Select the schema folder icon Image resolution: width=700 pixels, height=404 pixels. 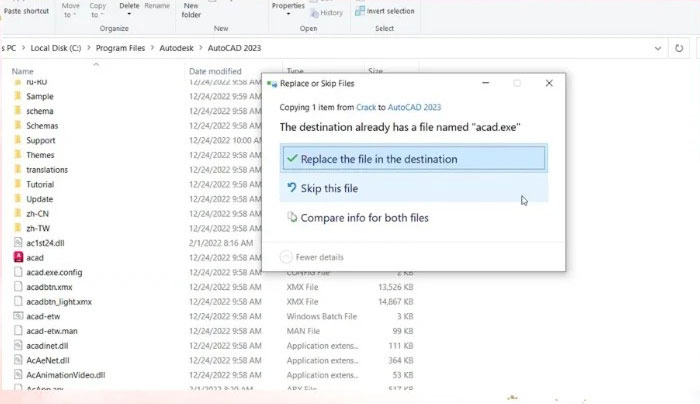(x=18, y=111)
